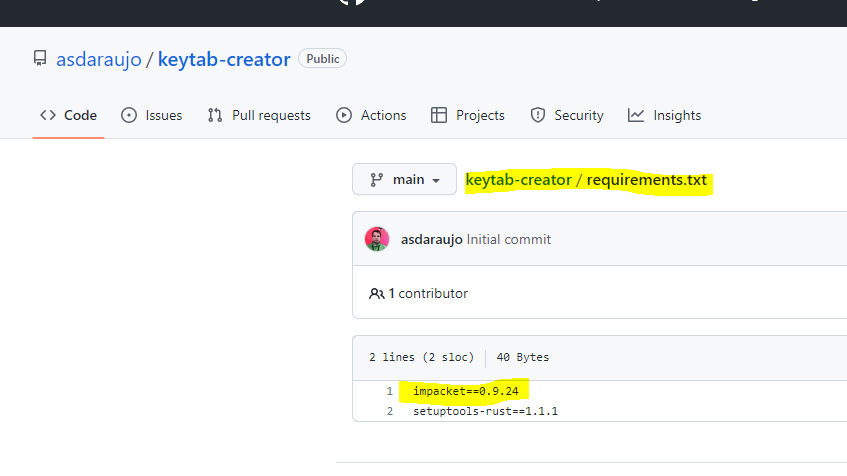847x476 pixels.
Task: Open the Insights tab
Action: (677, 115)
